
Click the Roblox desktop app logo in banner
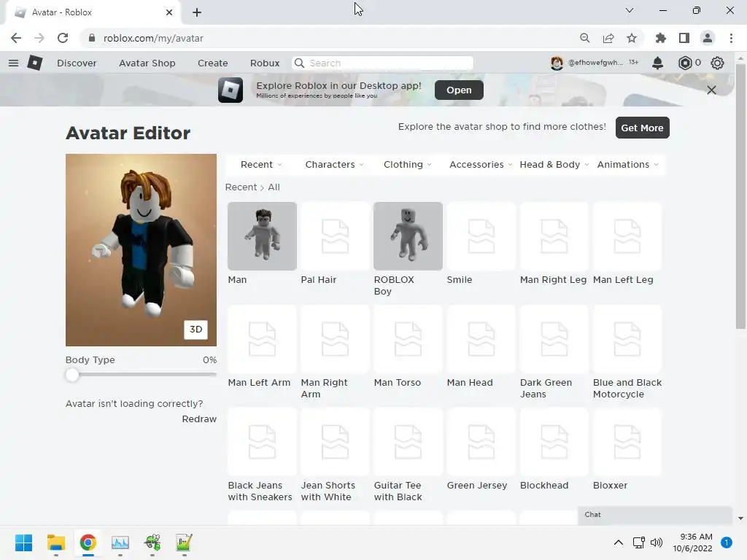coord(231,90)
